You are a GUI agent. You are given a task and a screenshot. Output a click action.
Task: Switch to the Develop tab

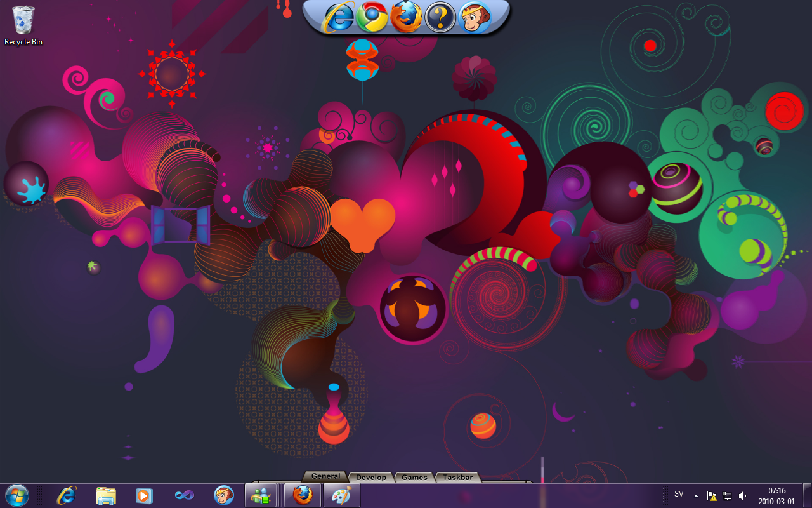click(370, 478)
